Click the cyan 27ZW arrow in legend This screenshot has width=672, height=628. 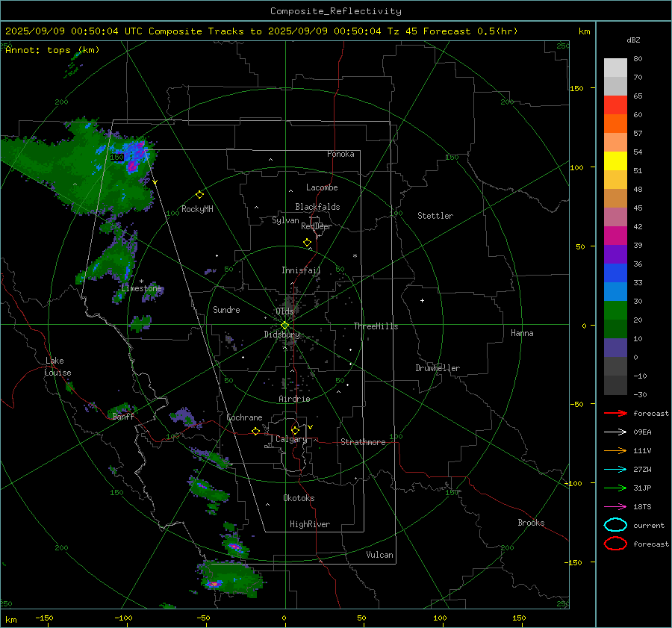point(615,470)
